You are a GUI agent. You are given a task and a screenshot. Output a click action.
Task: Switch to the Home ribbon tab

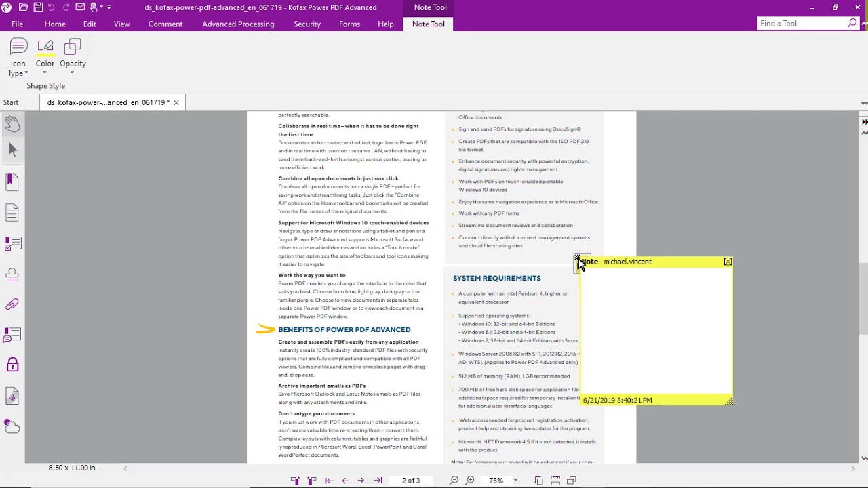point(55,24)
